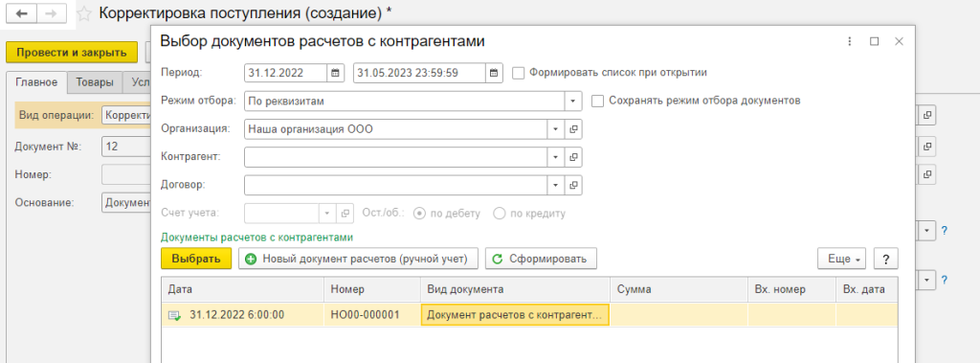The width and height of the screenshot is (980, 363).
Task: Click the Сформировать button
Action: pos(541,259)
